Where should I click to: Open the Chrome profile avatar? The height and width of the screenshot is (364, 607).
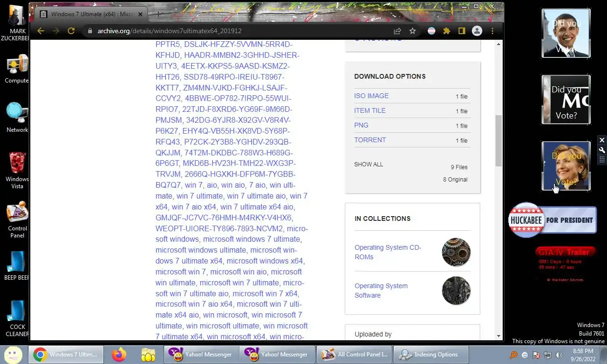(x=477, y=31)
